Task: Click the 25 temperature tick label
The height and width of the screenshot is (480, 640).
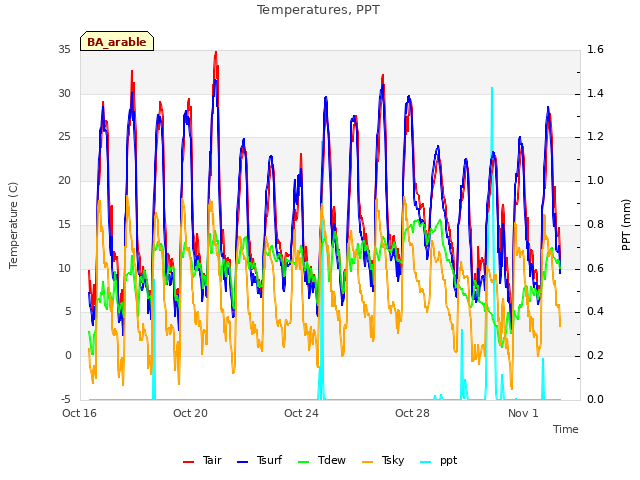Action: [64, 136]
